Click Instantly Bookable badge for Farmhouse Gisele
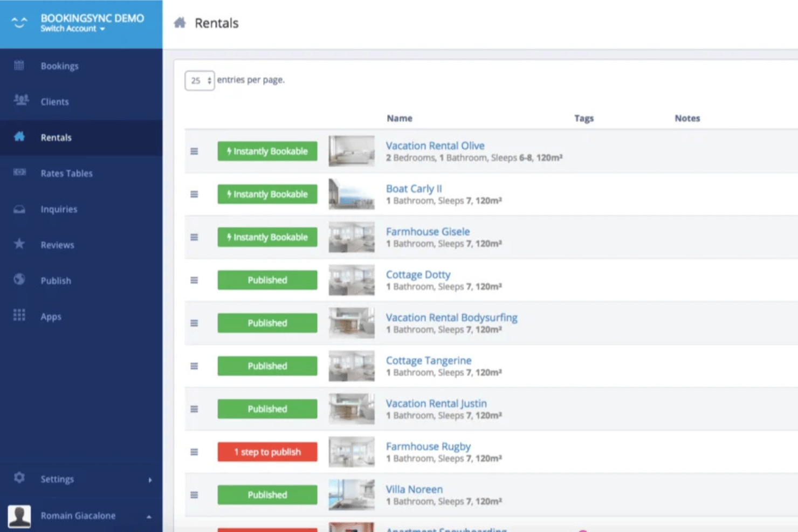This screenshot has width=798, height=532. pos(267,237)
